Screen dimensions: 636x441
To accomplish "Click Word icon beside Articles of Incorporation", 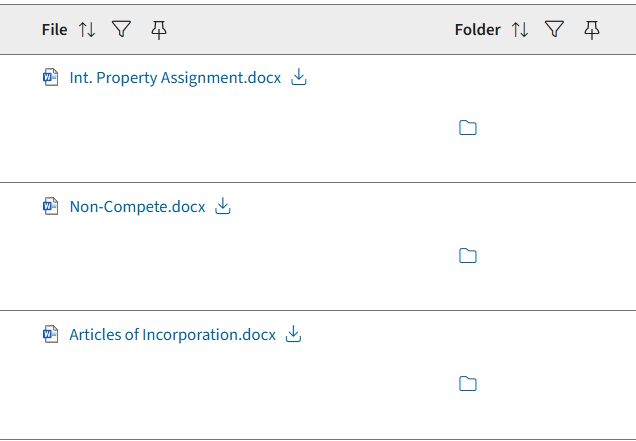I will point(51,335).
